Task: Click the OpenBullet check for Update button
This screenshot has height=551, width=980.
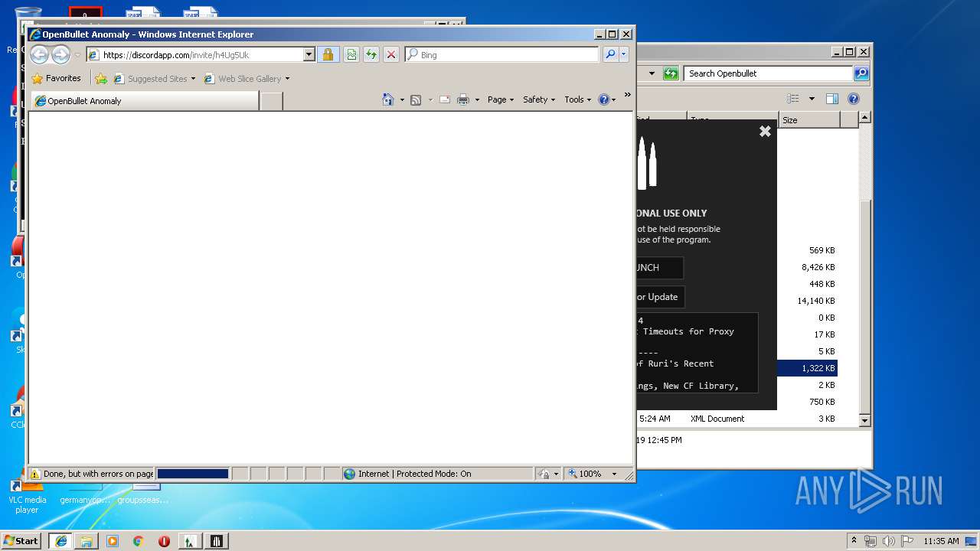Action: click(661, 297)
